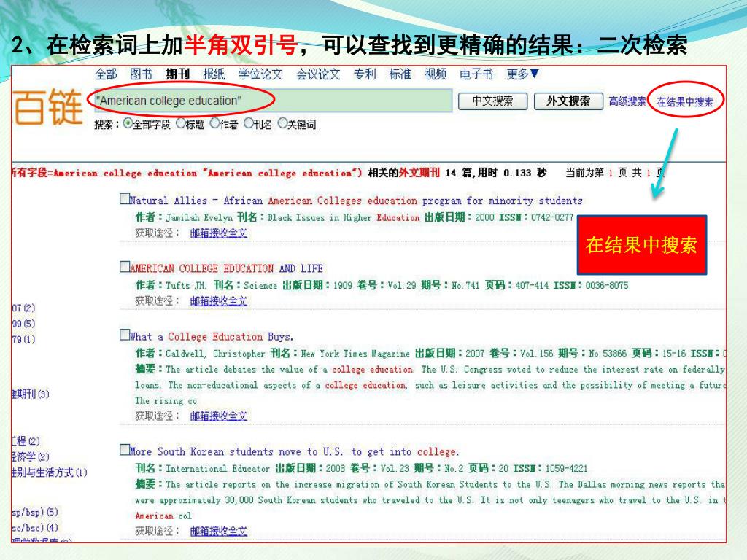Filter by sidebar 经济学 (2) subject

pyautogui.click(x=31, y=456)
